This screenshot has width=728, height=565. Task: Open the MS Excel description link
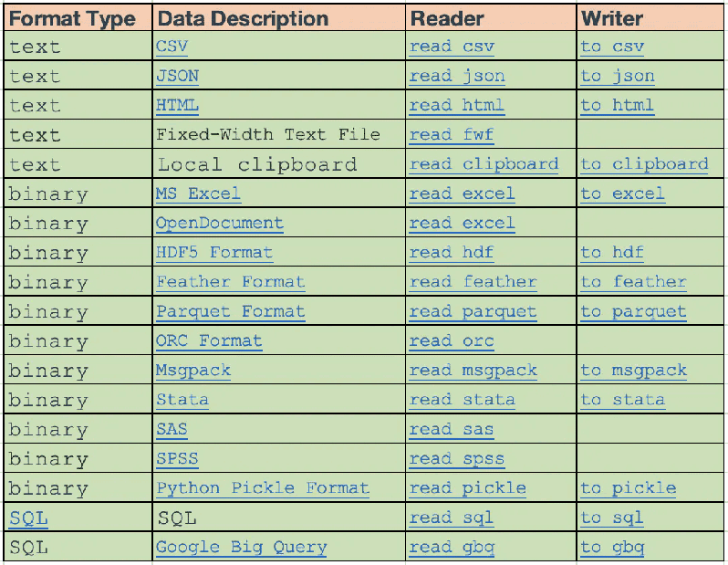[198, 194]
